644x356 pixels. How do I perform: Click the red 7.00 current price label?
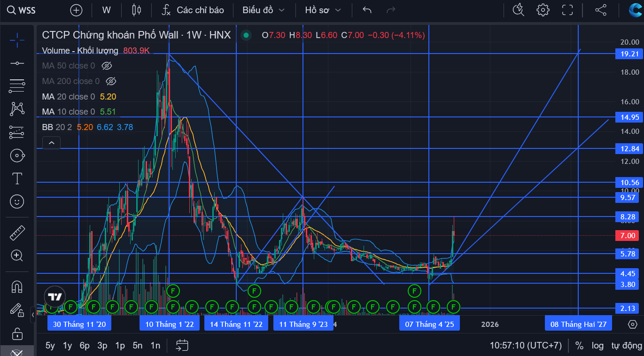[x=628, y=236]
